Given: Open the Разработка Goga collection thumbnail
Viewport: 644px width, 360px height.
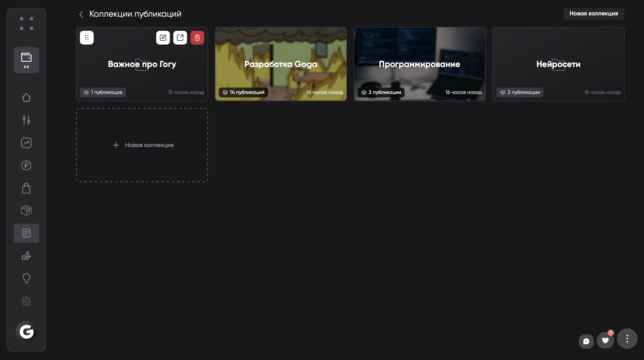Looking at the screenshot, I should (x=280, y=64).
